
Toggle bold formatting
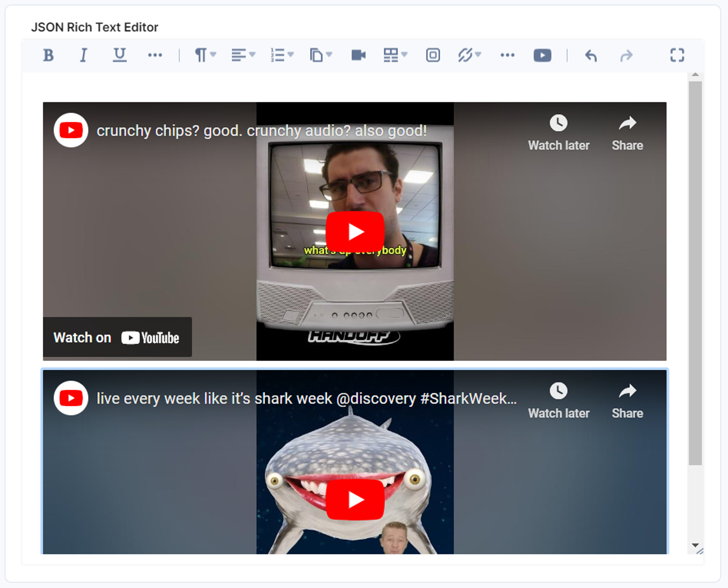pyautogui.click(x=49, y=55)
